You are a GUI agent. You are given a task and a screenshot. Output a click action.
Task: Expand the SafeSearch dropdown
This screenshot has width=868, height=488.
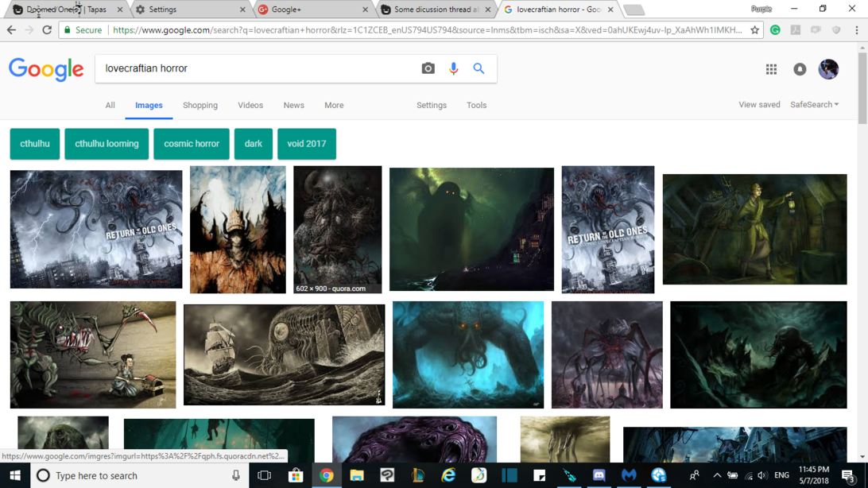point(814,105)
